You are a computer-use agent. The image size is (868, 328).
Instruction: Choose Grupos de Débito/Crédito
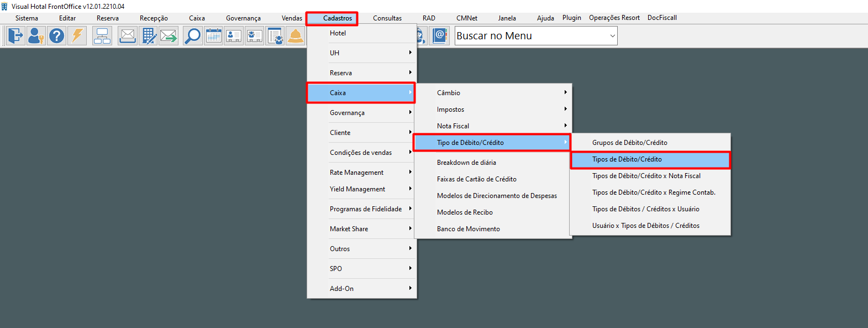(650, 143)
